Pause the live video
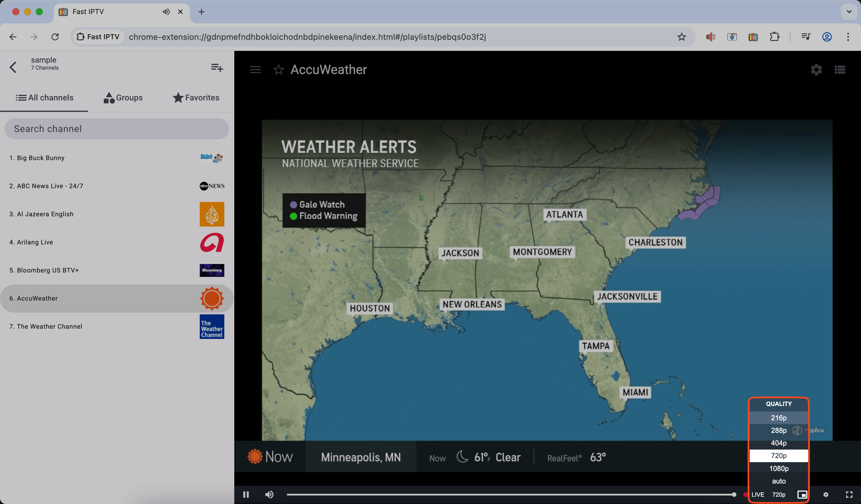 [x=246, y=494]
